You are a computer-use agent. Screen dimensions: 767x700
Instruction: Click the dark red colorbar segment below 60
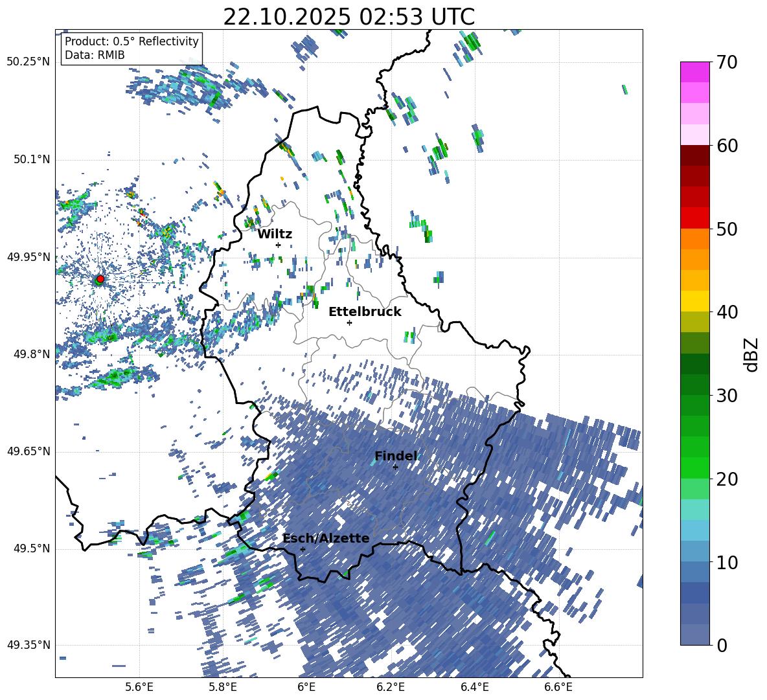point(694,156)
